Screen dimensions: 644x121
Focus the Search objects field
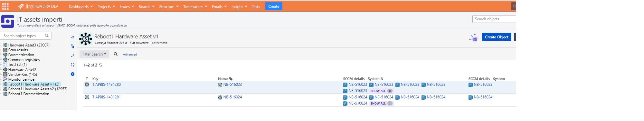tap(494, 19)
